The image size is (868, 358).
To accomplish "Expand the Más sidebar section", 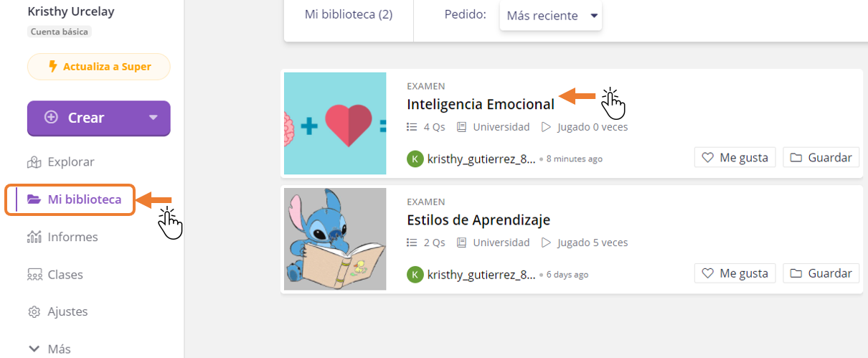I will point(49,349).
